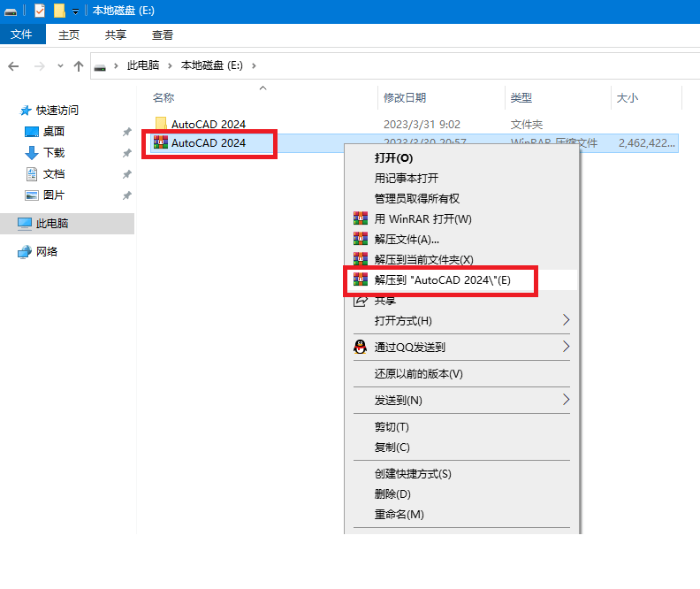This screenshot has width=700, height=589.
Task: Switch to the 查看 ribbon tab
Action: click(x=163, y=34)
